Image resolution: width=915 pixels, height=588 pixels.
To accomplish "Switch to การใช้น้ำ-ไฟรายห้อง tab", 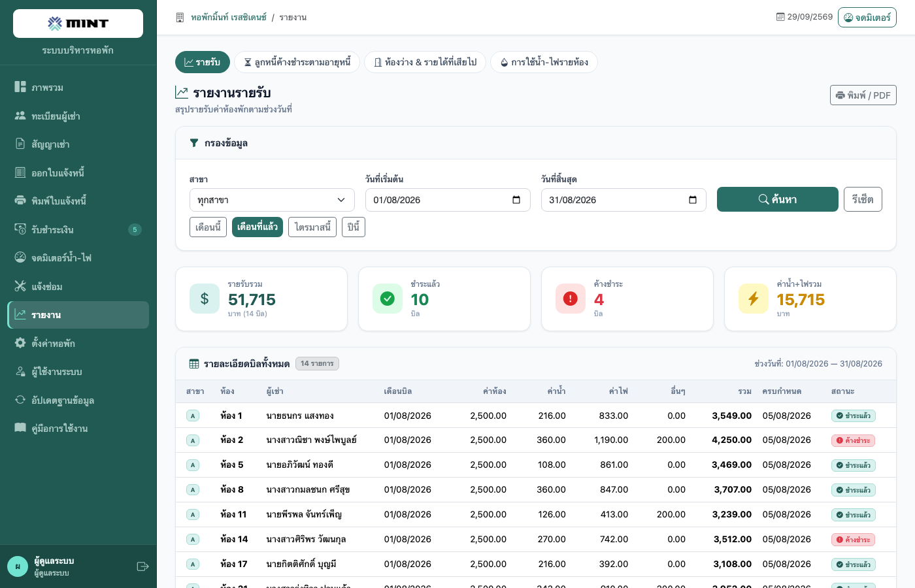I will click(544, 62).
